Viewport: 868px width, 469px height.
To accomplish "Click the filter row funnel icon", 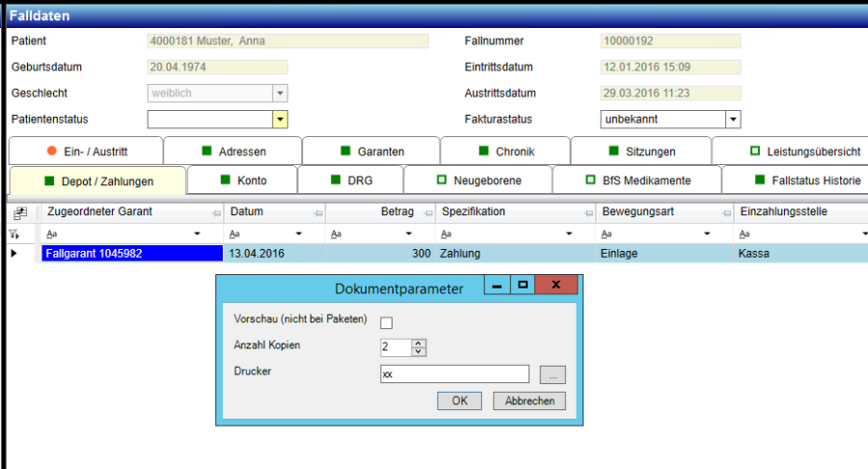I will (x=14, y=234).
